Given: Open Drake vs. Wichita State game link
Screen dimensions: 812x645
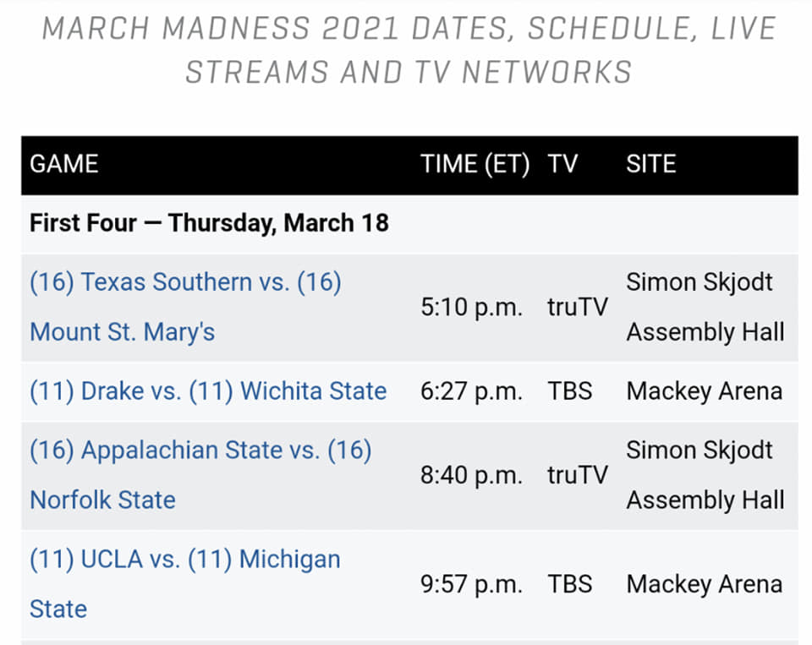Looking at the screenshot, I should (x=208, y=391).
